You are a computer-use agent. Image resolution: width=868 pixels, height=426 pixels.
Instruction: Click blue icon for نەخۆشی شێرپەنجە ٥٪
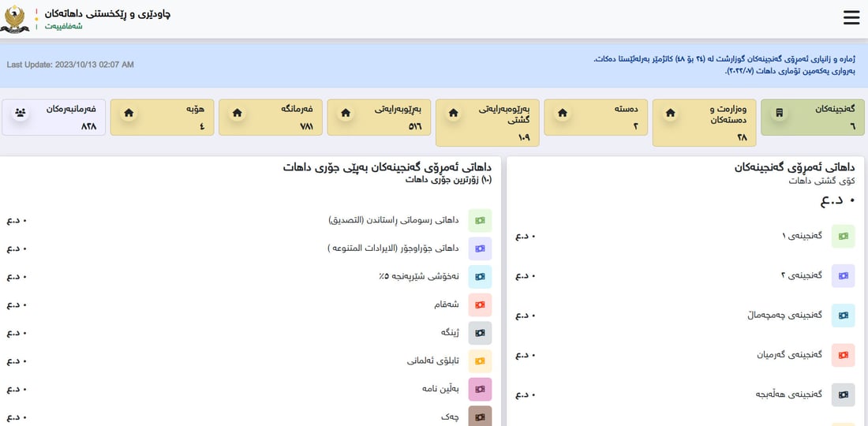(480, 277)
